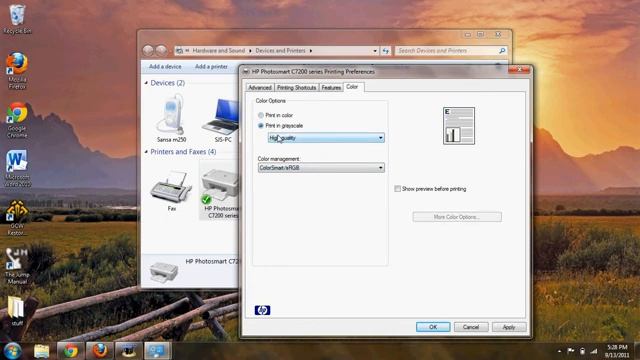Click the taskbar icon left of Control Panel
This screenshot has width=640, height=360.
pos(128,351)
